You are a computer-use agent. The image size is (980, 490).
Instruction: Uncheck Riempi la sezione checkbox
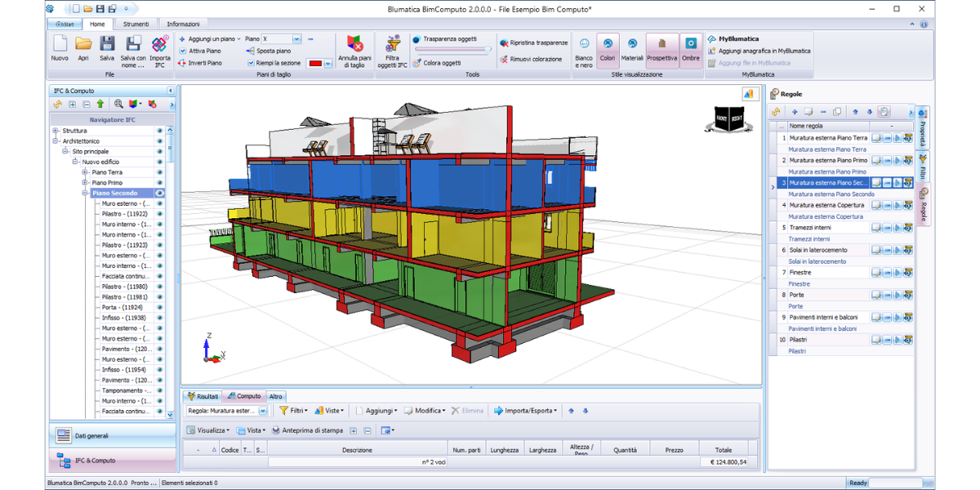(251, 63)
